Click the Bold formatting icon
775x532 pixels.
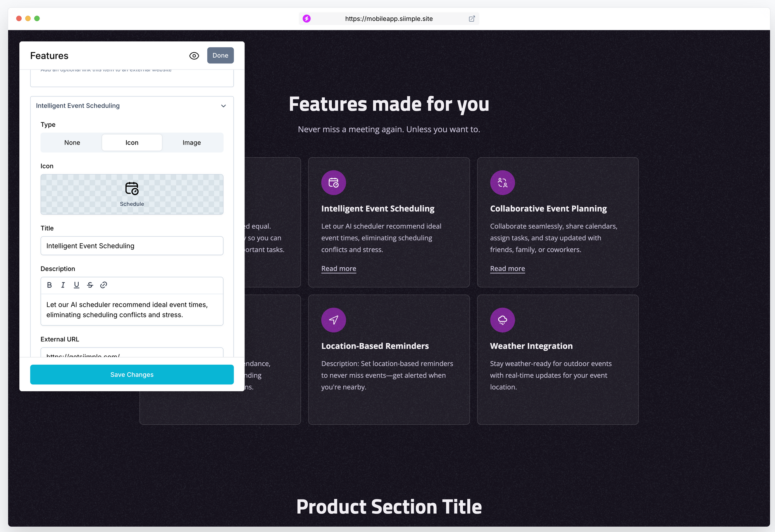click(50, 285)
